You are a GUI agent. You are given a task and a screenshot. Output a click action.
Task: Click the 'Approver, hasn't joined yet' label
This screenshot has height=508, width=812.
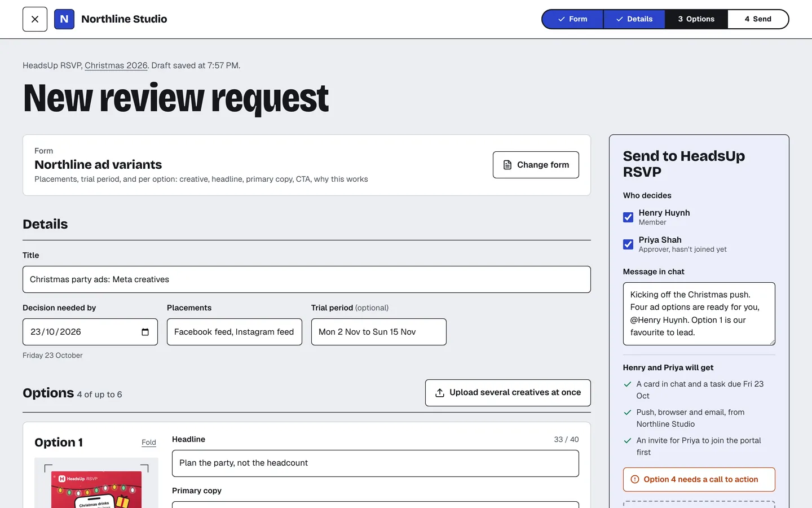(x=682, y=249)
